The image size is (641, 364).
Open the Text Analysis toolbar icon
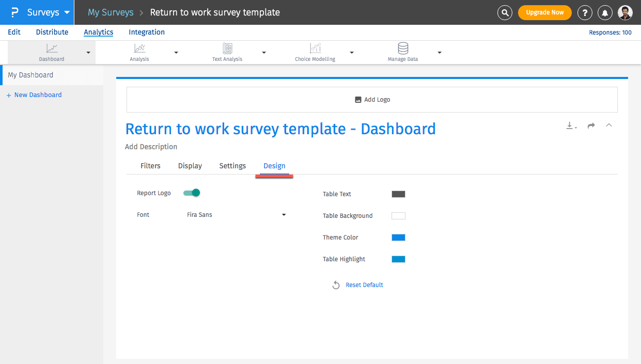pos(227,49)
